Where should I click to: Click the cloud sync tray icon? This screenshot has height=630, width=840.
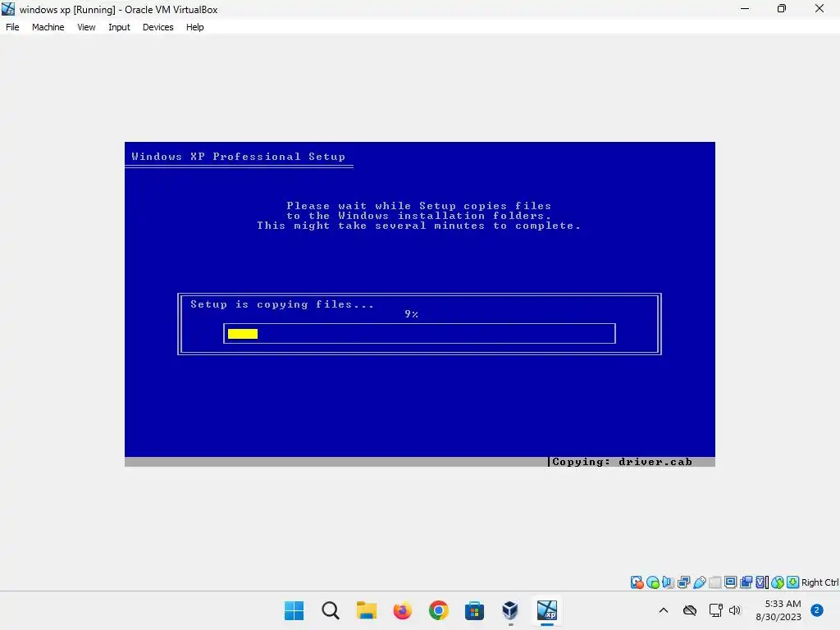pos(690,610)
